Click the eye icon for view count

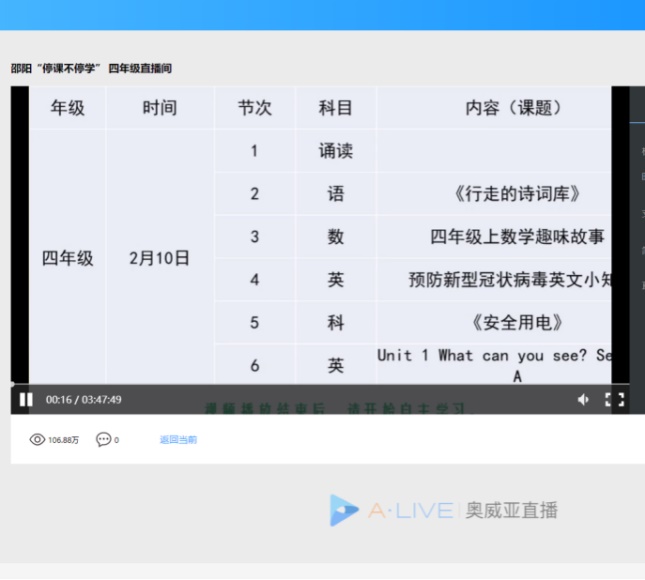pos(37,440)
